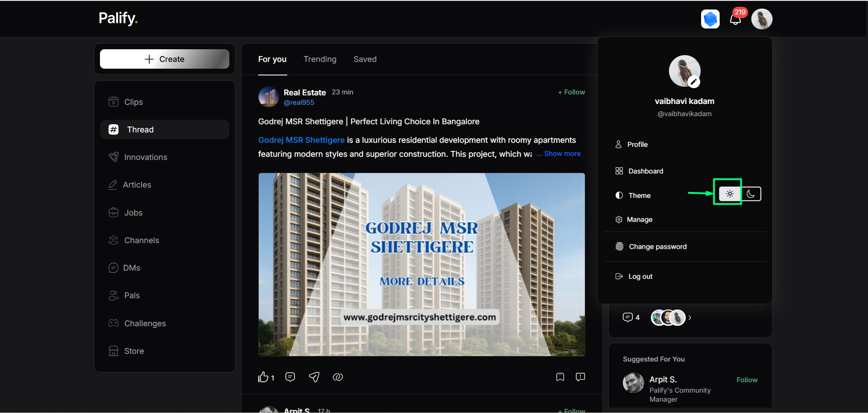Image resolution: width=868 pixels, height=413 pixels.
Task: Open the Godrej MSR Shettigere post image
Action: 422,264
